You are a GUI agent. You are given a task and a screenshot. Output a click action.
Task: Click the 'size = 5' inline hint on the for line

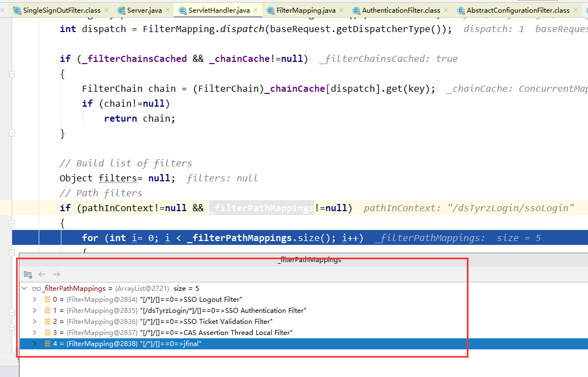(x=519, y=238)
